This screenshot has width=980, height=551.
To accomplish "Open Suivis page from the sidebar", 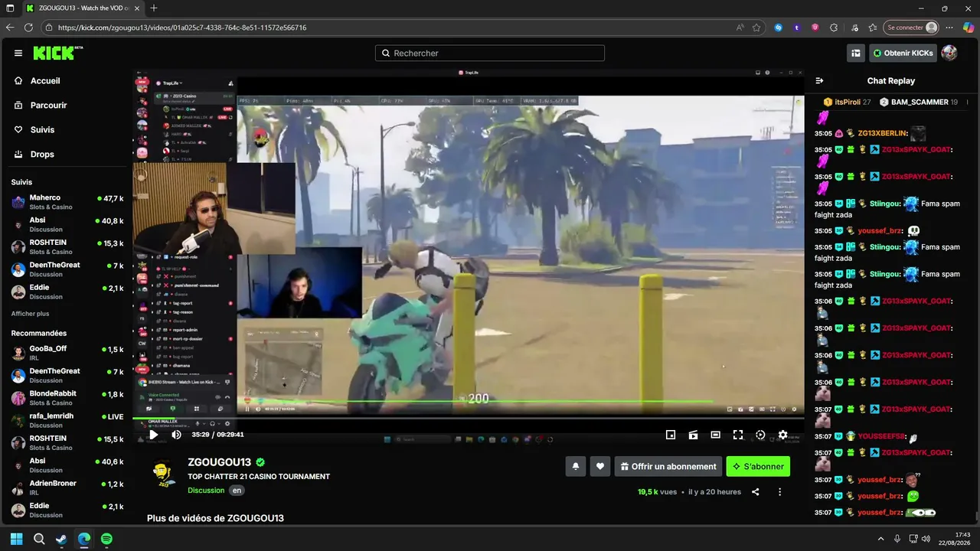I will click(x=42, y=129).
